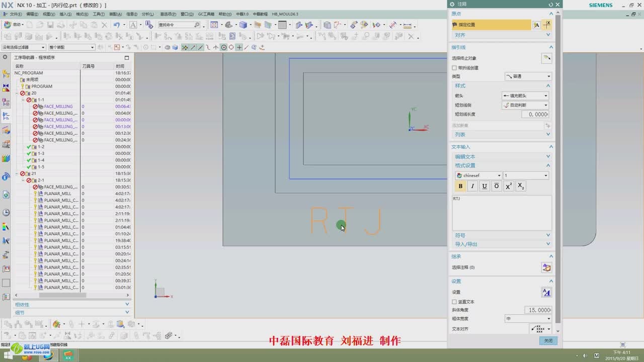Click the text annotation A icon

tap(133, 25)
